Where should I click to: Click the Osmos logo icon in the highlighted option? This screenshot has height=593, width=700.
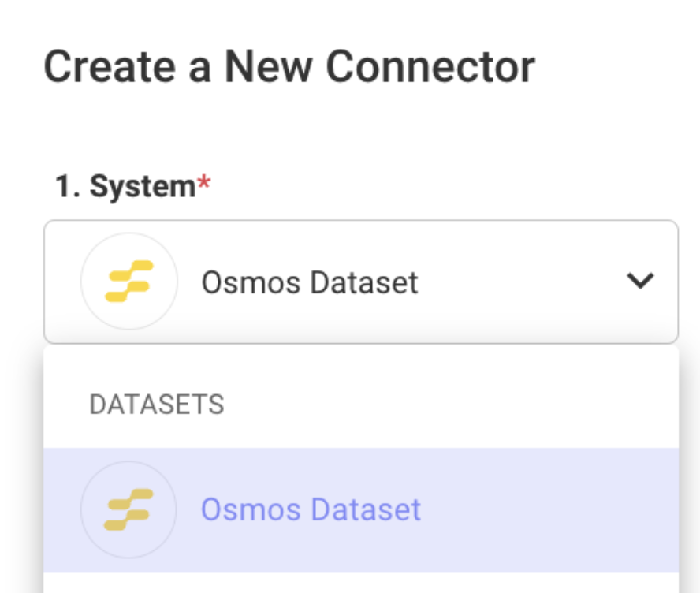pyautogui.click(x=128, y=509)
